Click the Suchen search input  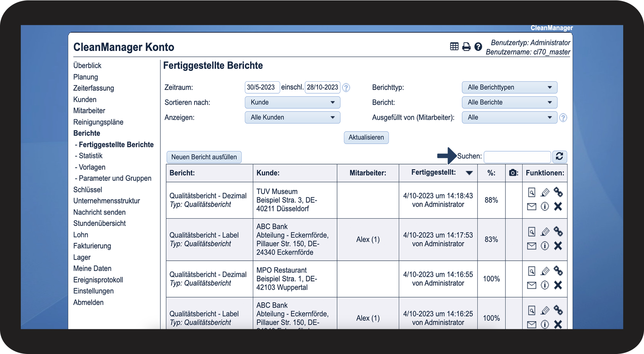(517, 157)
